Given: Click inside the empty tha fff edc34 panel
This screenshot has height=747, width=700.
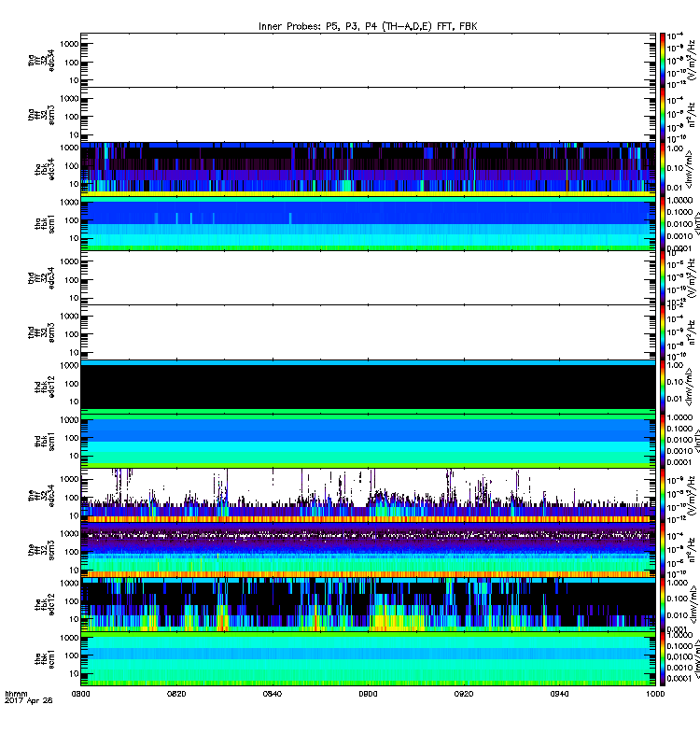Looking at the screenshot, I should (368, 60).
